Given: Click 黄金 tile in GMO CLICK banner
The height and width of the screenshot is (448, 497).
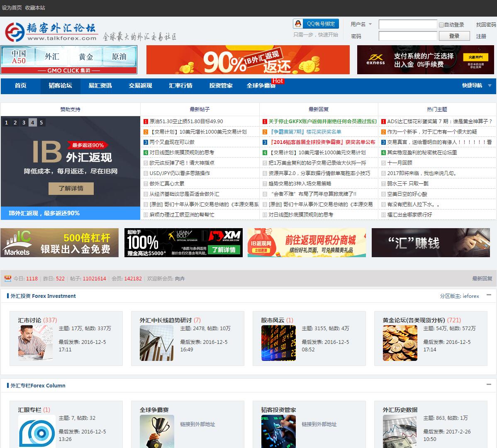Looking at the screenshot, I should 86,57.
